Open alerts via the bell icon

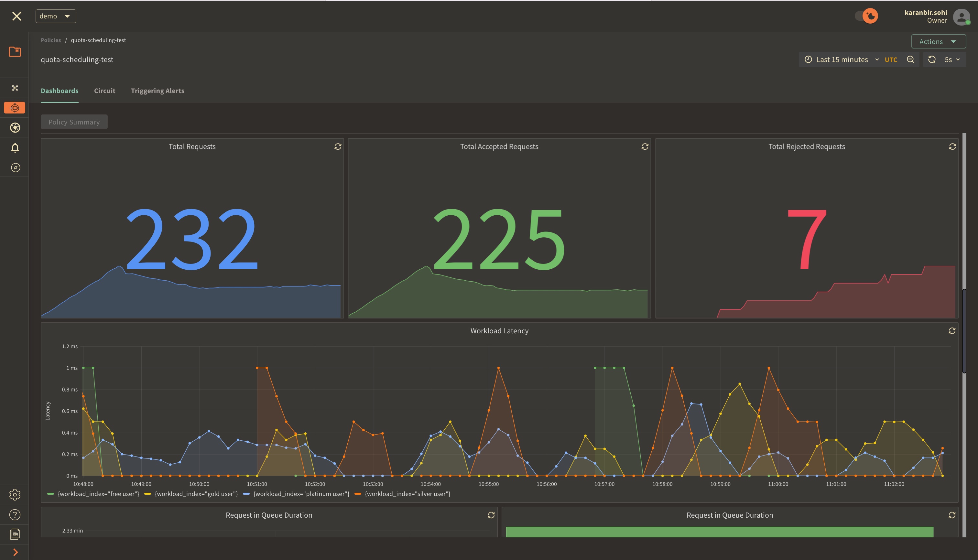[15, 147]
